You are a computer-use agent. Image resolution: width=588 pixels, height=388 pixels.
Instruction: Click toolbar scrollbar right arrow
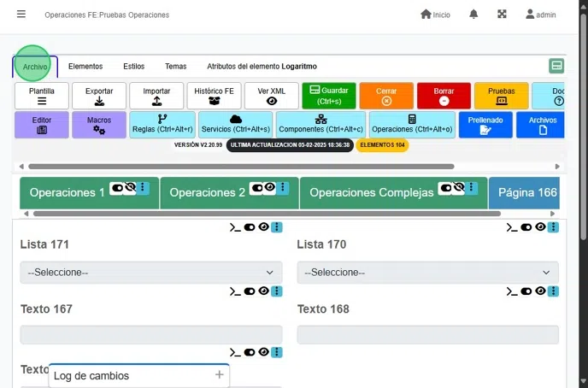coord(557,167)
